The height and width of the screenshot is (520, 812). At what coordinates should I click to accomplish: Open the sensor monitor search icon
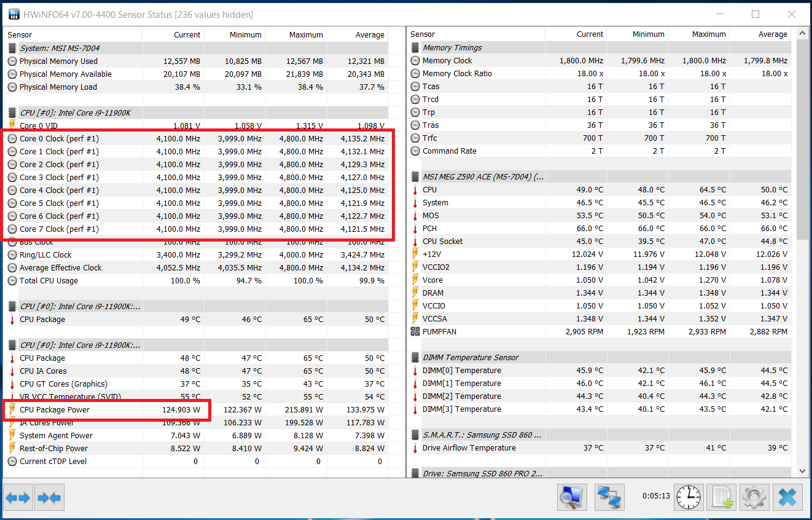(x=572, y=497)
